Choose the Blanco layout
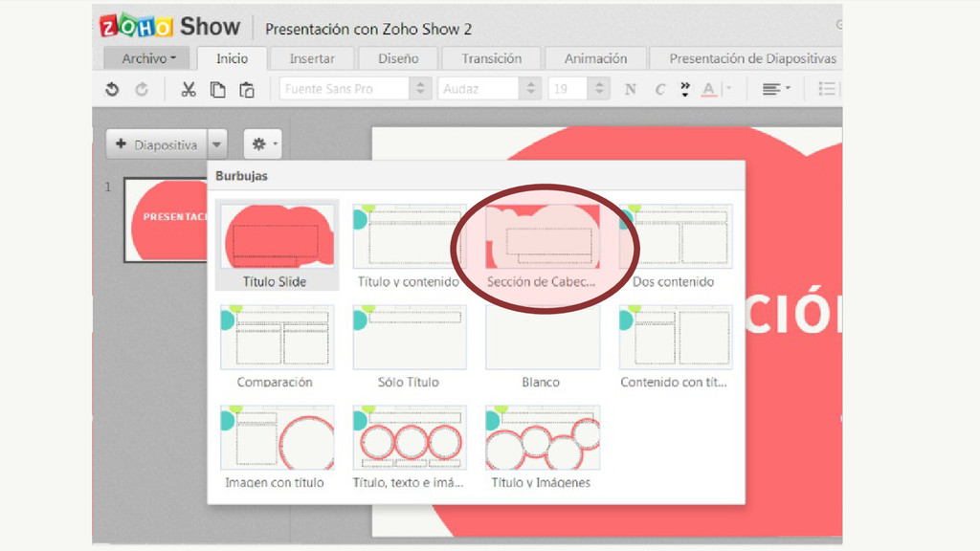Viewport: 980px width, 551px height. [x=542, y=346]
